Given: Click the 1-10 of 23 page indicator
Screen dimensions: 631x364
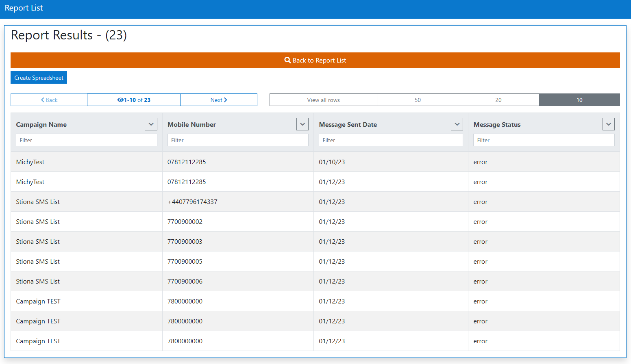Looking at the screenshot, I should pos(134,100).
